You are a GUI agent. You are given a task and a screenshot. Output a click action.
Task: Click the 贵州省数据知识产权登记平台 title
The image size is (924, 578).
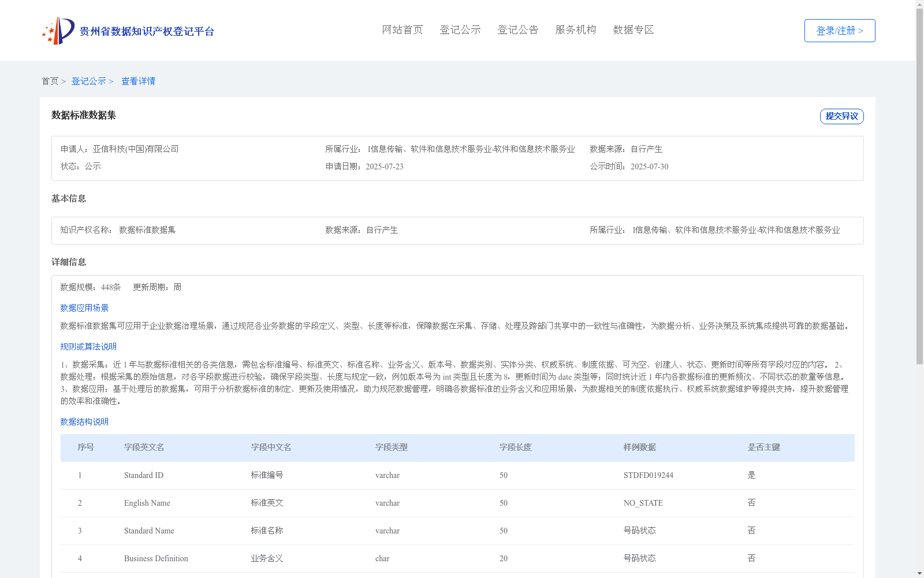(147, 31)
